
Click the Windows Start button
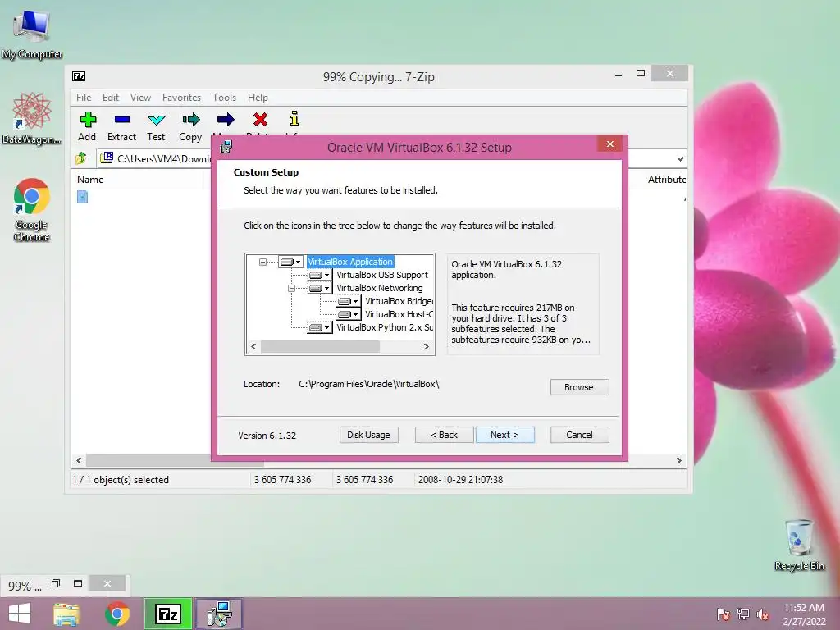tap(20, 614)
